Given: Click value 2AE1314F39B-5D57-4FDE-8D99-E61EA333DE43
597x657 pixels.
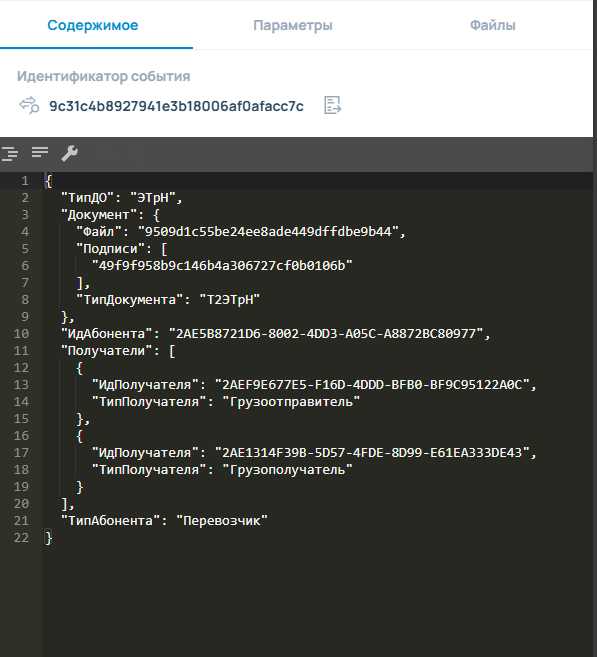Looking at the screenshot, I should pyautogui.click(x=372, y=452).
